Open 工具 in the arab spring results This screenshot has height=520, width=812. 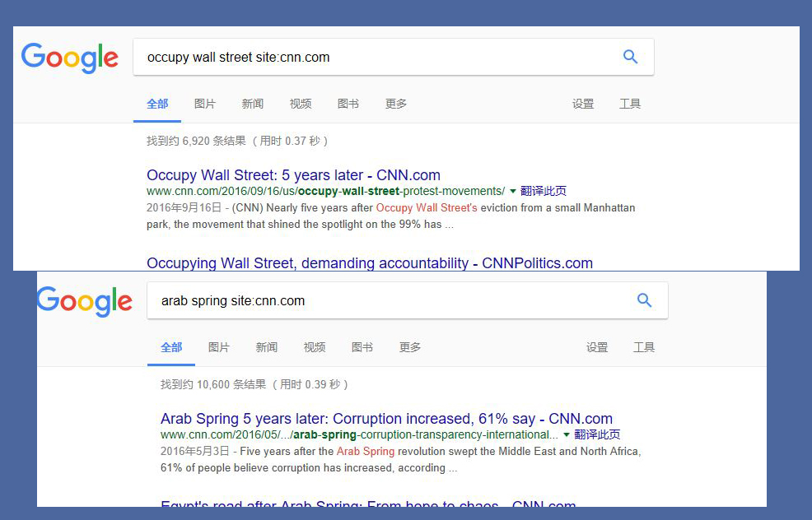coord(644,347)
